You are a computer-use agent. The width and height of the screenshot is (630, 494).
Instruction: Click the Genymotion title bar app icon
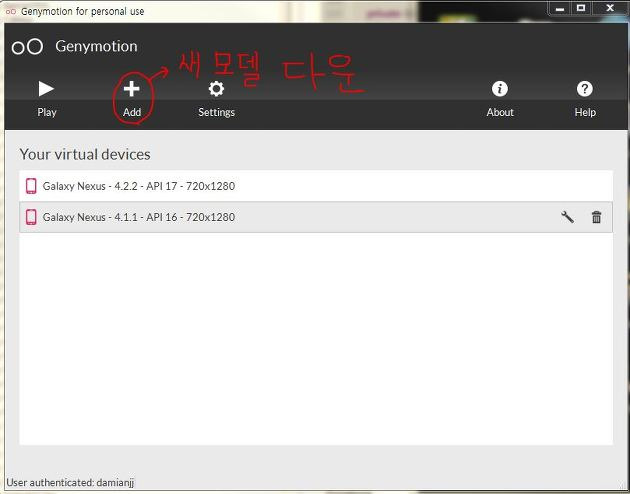pyautogui.click(x=11, y=12)
